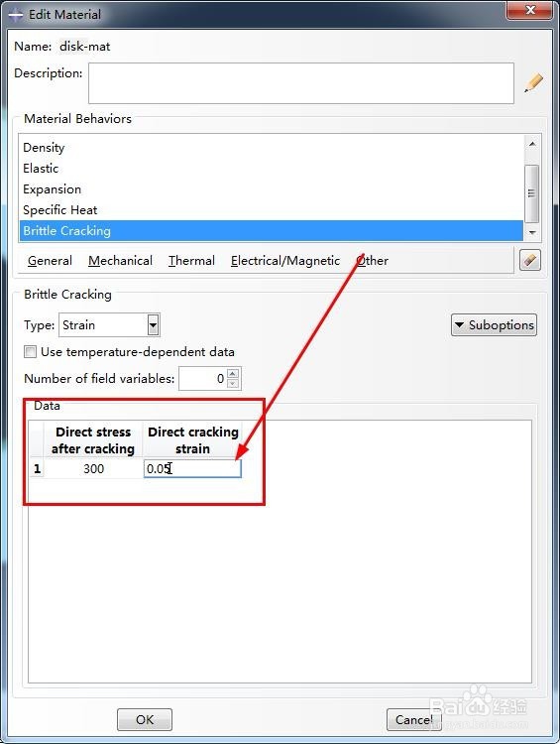
Task: Click row header 1 in data table
Action: click(37, 469)
